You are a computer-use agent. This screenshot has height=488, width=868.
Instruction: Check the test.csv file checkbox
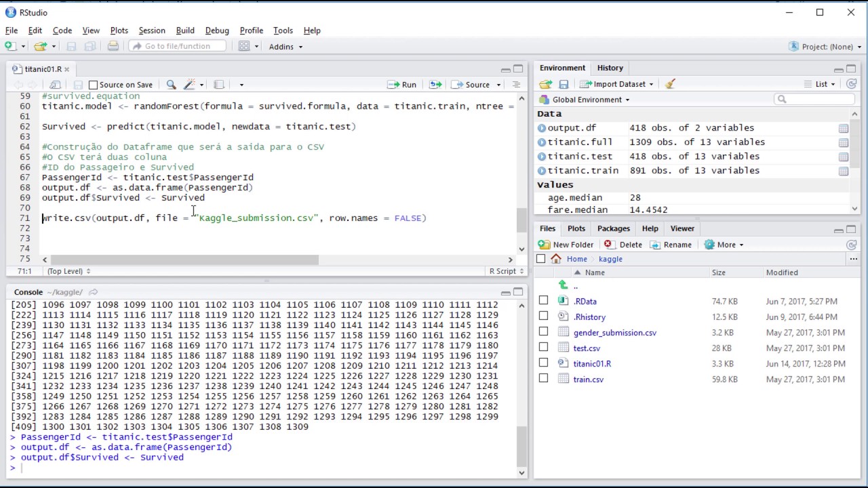[x=543, y=348]
